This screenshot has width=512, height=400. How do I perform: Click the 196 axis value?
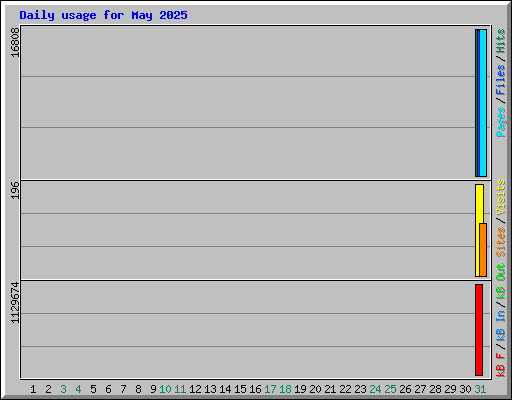(x=15, y=190)
